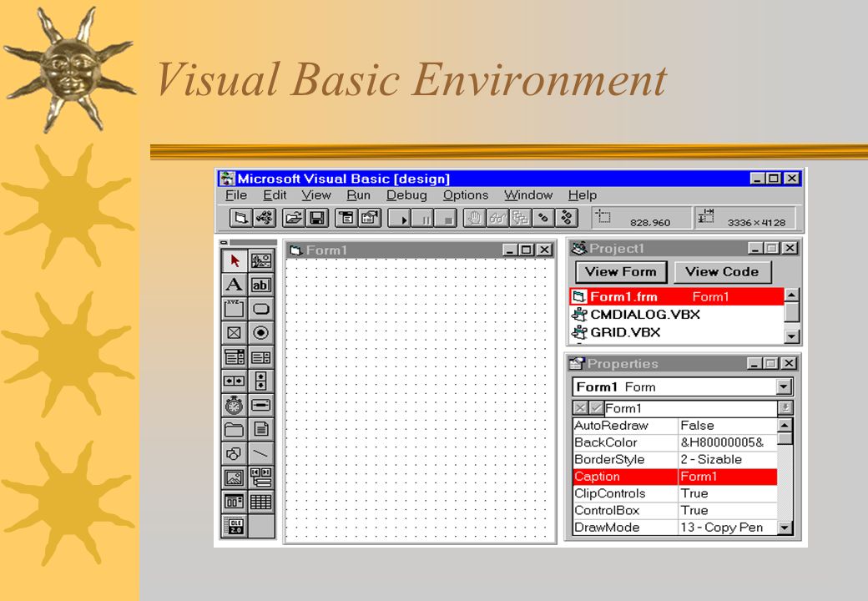Open the Menu Design window from toolbar

click(x=346, y=218)
